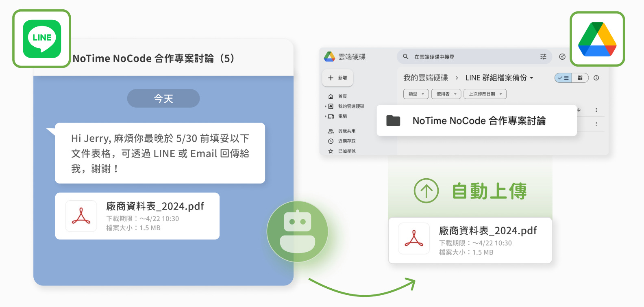This screenshot has width=644, height=307.
Task: Open the 上次修改日期 filter dropdown
Action: [x=485, y=94]
